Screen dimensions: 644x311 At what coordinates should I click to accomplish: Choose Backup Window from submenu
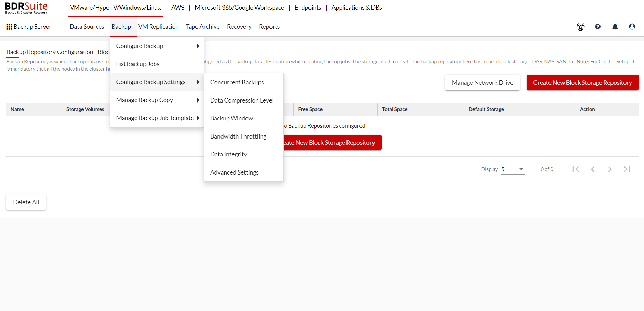(x=244, y=118)
